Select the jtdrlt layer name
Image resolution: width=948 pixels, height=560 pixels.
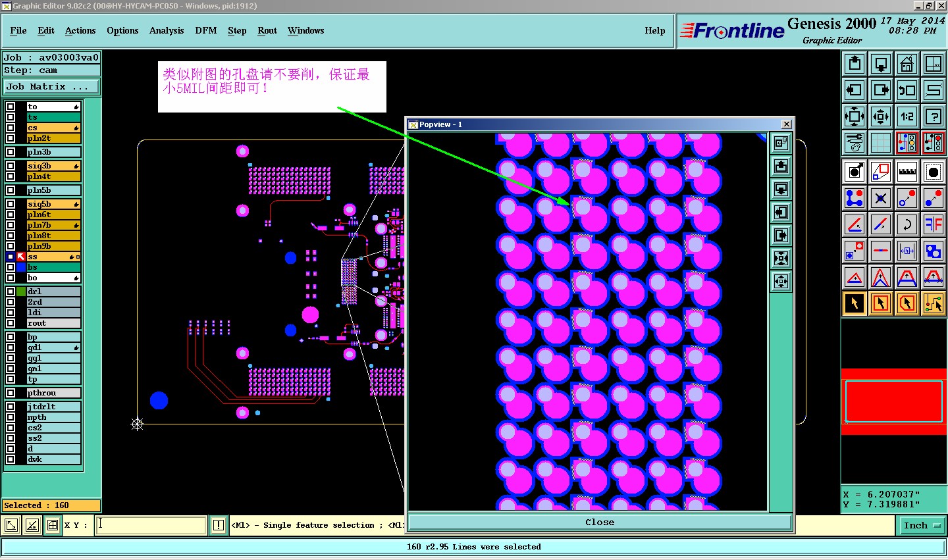[x=53, y=407]
